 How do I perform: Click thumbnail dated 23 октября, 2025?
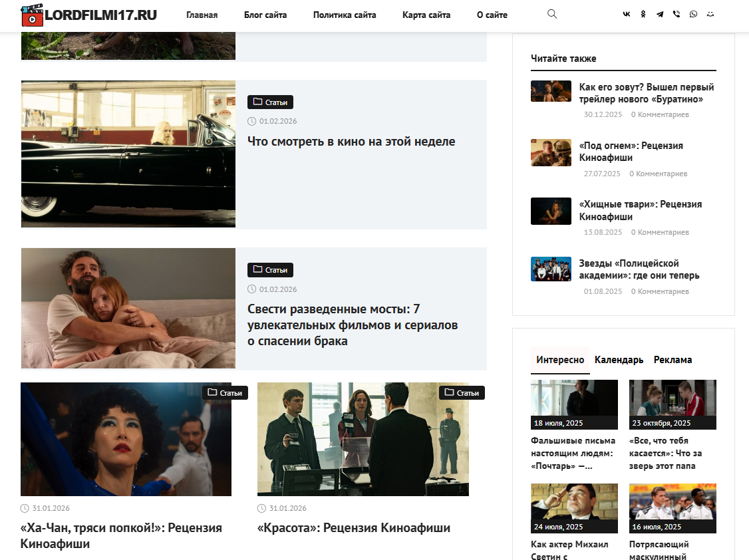click(x=673, y=404)
